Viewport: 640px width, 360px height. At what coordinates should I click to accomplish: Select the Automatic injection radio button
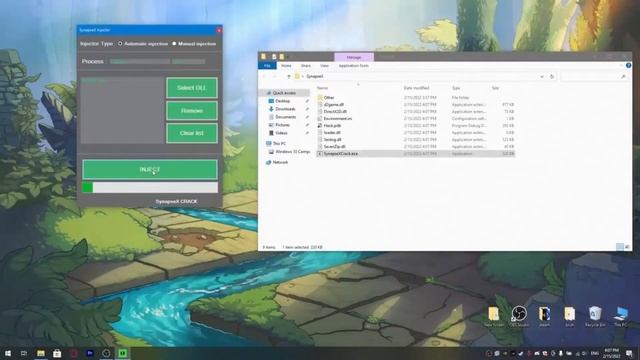tap(120, 43)
